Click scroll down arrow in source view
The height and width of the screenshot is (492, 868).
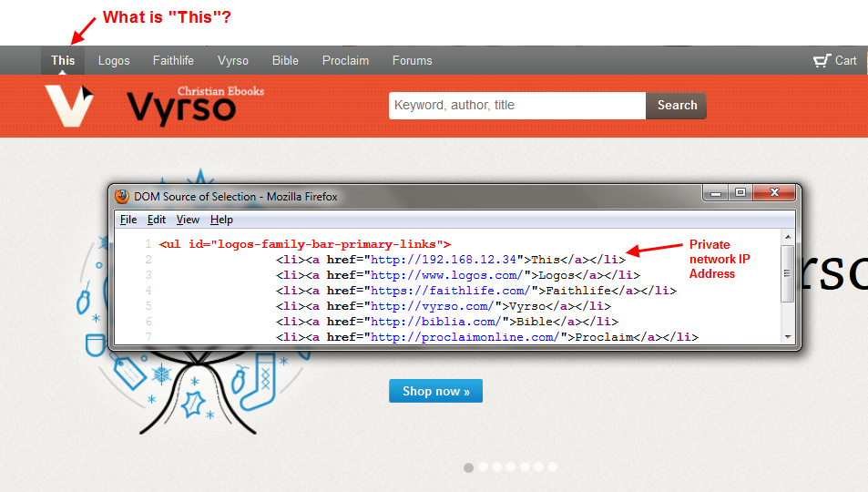click(788, 337)
